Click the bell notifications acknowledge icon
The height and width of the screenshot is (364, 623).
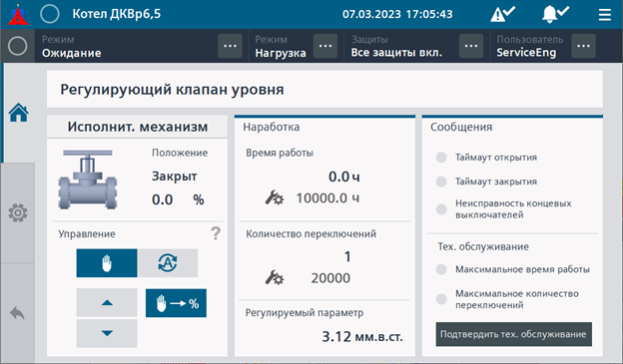tap(555, 14)
